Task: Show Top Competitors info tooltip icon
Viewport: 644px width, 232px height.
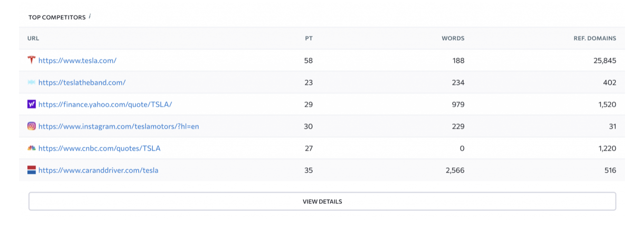Action: [x=90, y=17]
